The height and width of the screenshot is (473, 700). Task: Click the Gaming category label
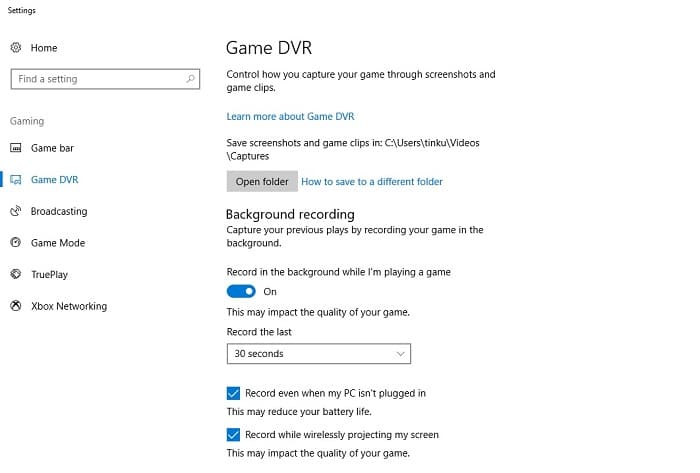(x=27, y=121)
